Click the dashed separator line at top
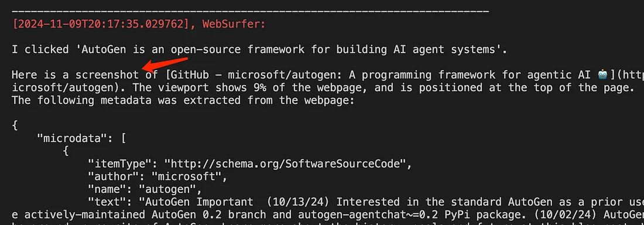Viewport: 644px width, 225px height. coord(250,11)
